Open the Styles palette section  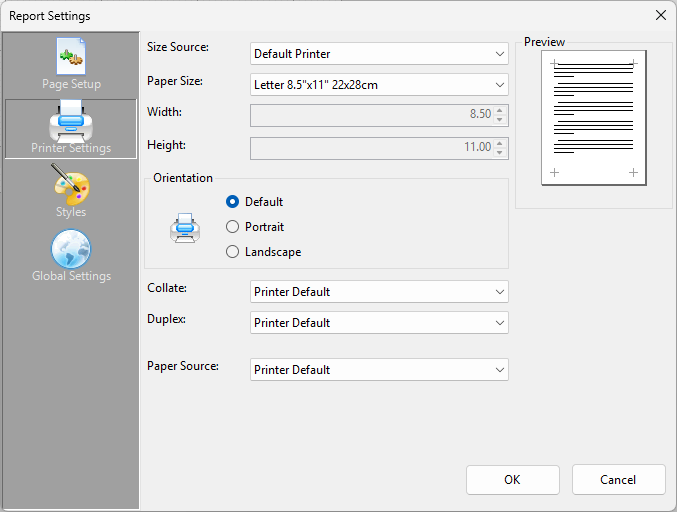click(71, 191)
